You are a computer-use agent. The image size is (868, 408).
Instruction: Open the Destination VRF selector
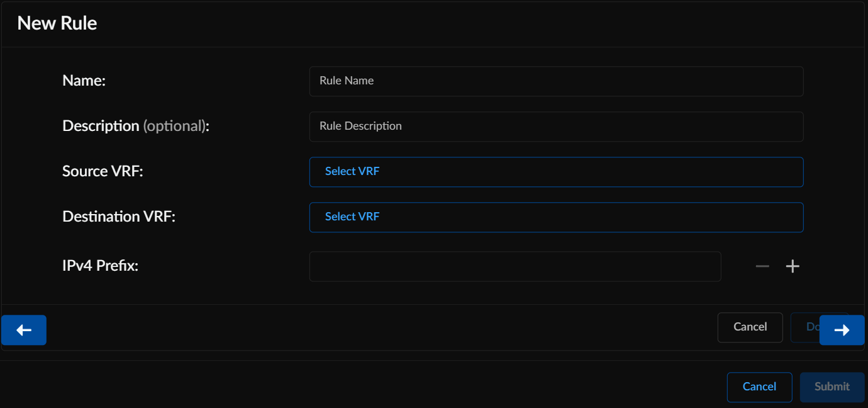(556, 217)
